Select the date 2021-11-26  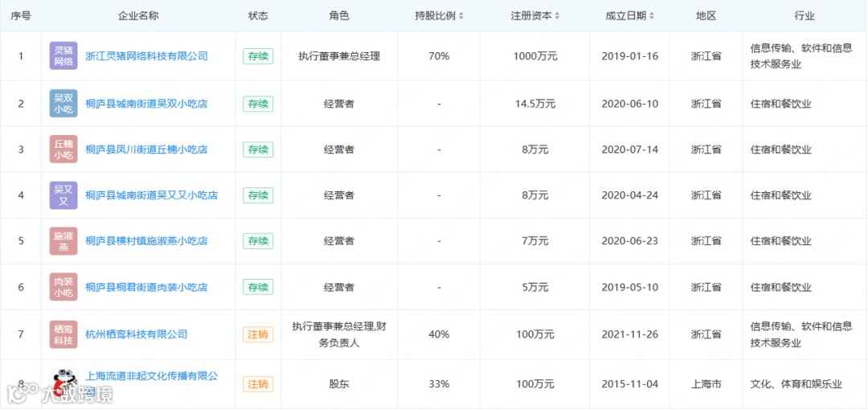pos(630,334)
